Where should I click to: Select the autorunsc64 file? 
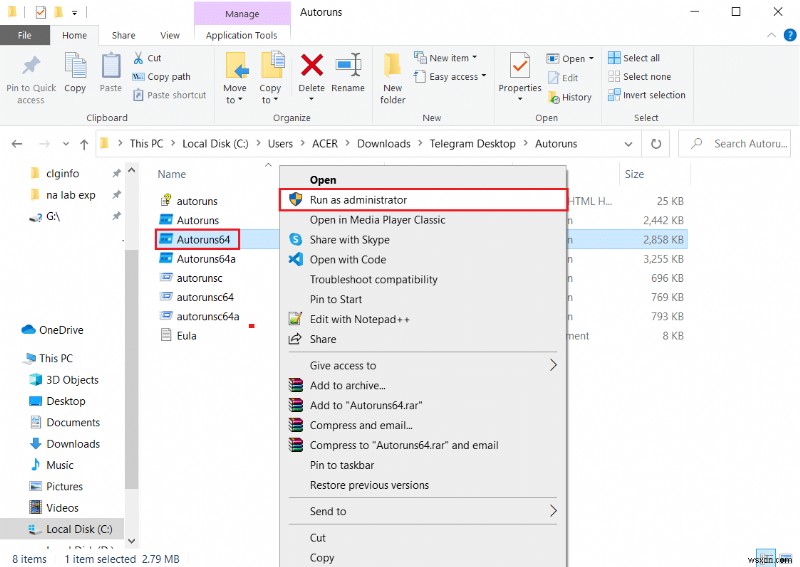[x=205, y=297]
